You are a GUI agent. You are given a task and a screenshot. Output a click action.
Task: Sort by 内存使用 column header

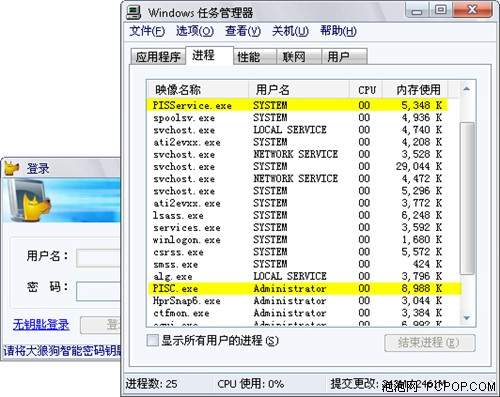coord(415,90)
